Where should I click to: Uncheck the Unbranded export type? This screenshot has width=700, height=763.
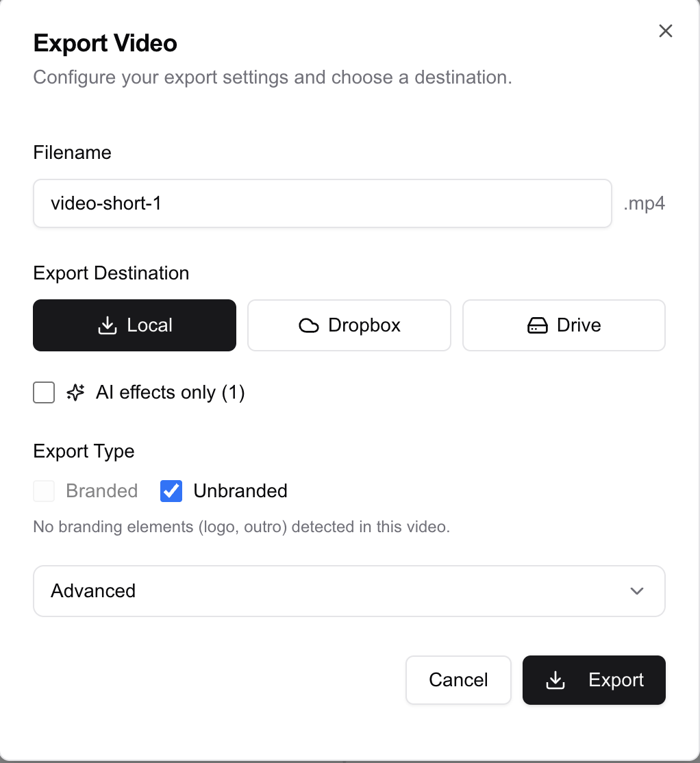171,490
